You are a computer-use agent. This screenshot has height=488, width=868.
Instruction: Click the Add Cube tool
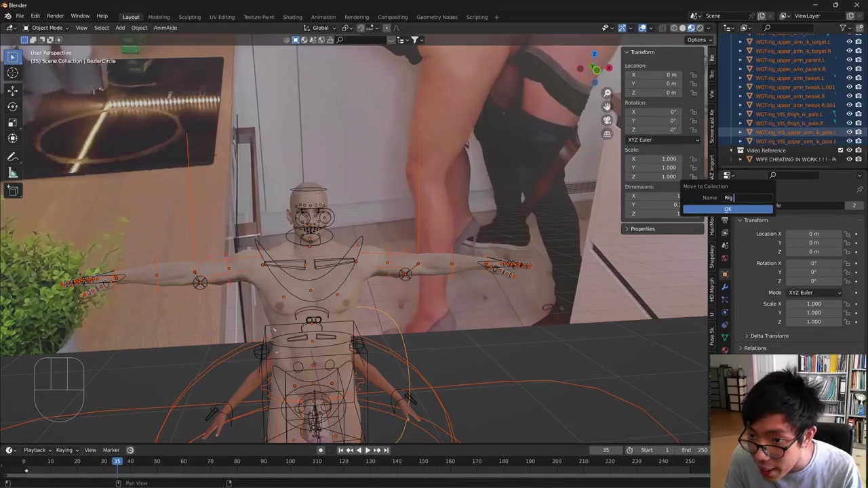click(12, 190)
